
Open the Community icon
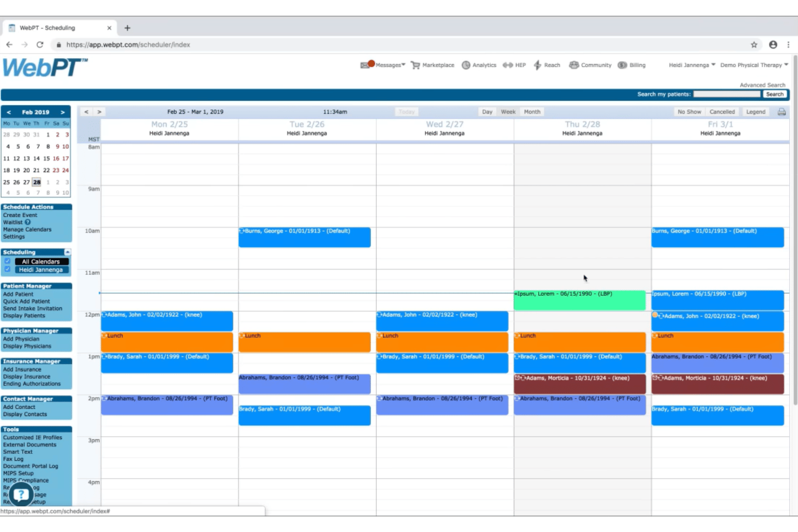pyautogui.click(x=574, y=65)
